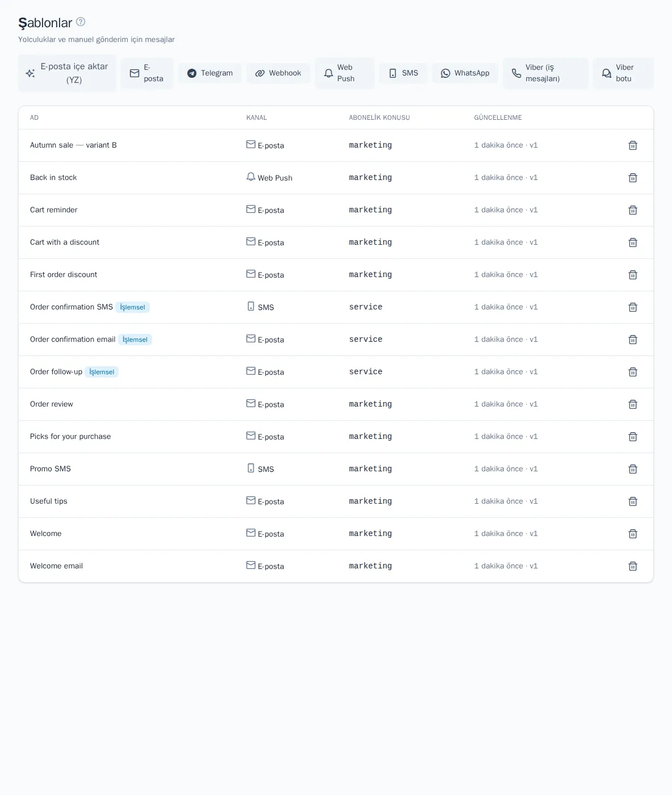Click the Web Push template button
The height and width of the screenshot is (795, 672).
point(345,73)
